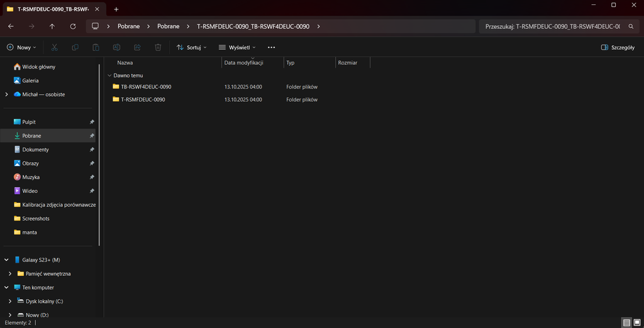Click Pobrane breadcrumb after the monitor icon

tap(128, 26)
